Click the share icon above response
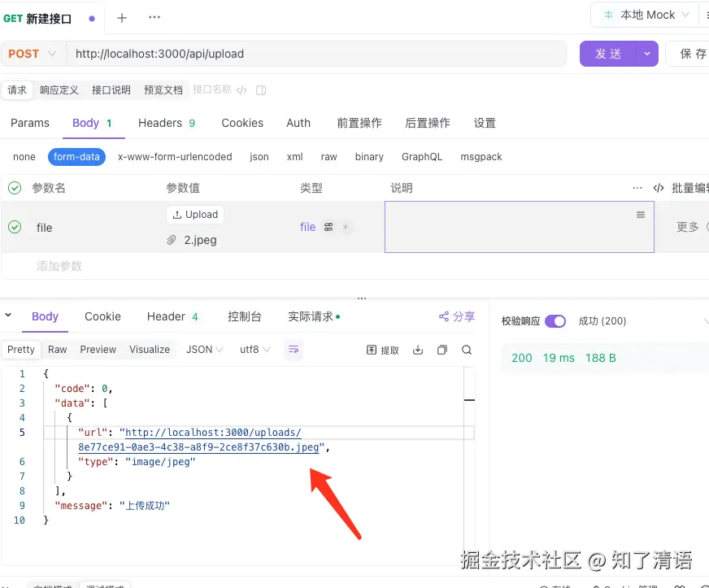Image resolution: width=709 pixels, height=588 pixels. [444, 316]
